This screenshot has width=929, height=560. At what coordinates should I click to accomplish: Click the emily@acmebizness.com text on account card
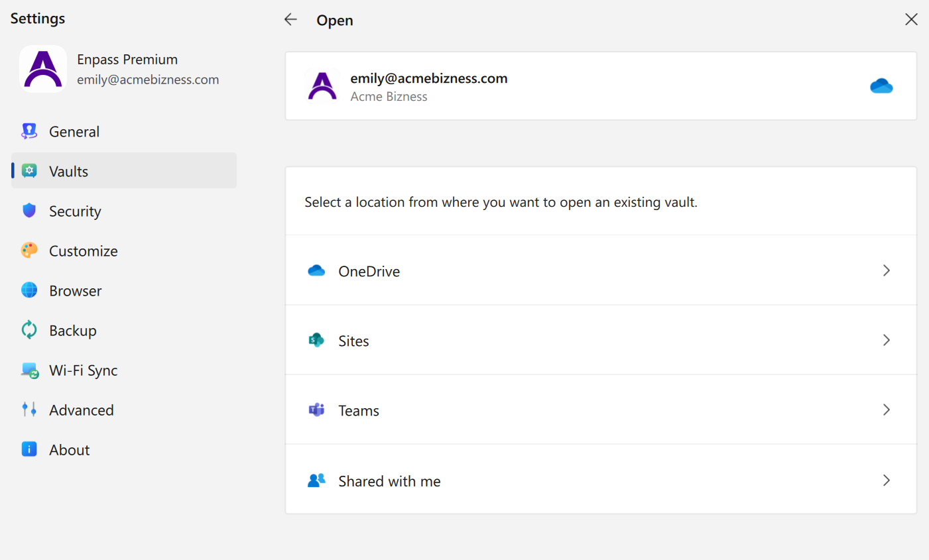(x=429, y=78)
